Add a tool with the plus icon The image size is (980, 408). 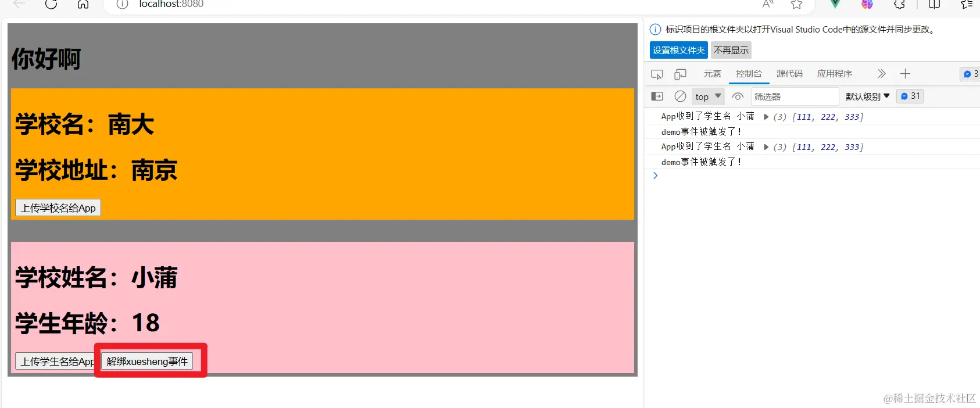[x=905, y=74]
